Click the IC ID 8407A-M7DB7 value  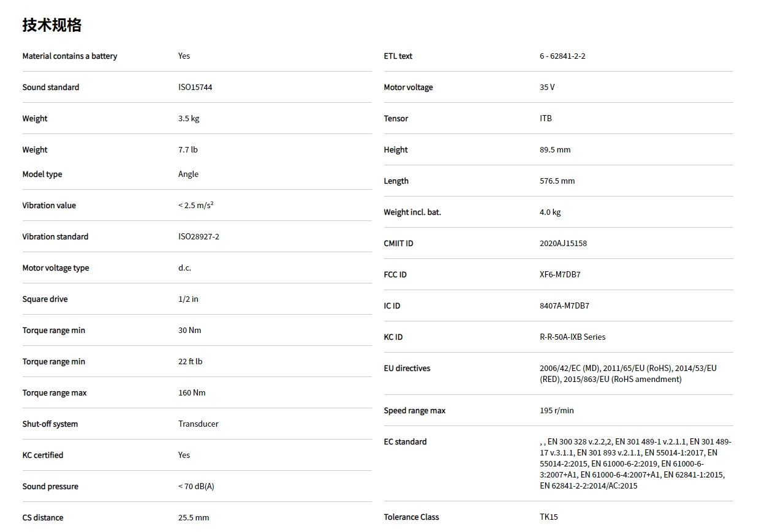click(x=564, y=306)
